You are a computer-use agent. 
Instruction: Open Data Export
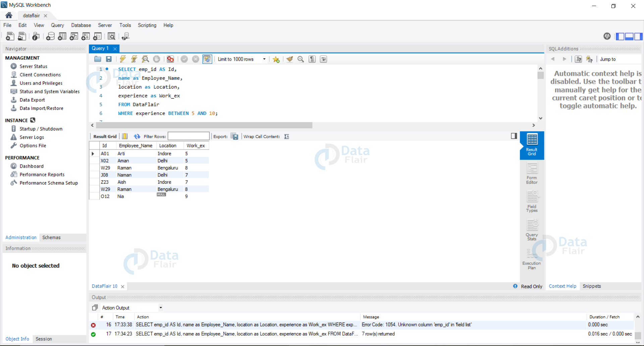tap(32, 100)
